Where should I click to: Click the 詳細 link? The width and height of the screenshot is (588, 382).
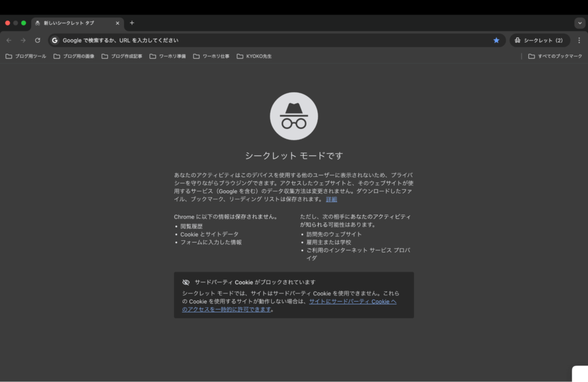pyautogui.click(x=331, y=199)
